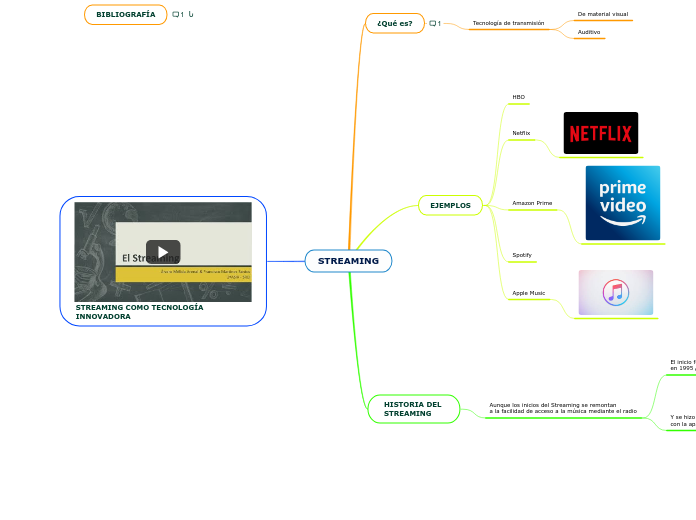Click the Auditivo subtopic

pyautogui.click(x=589, y=32)
